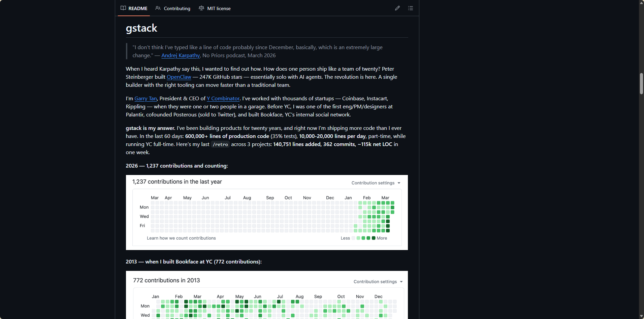Click the people icon beside Contributing
The image size is (644, 319).
click(x=158, y=8)
